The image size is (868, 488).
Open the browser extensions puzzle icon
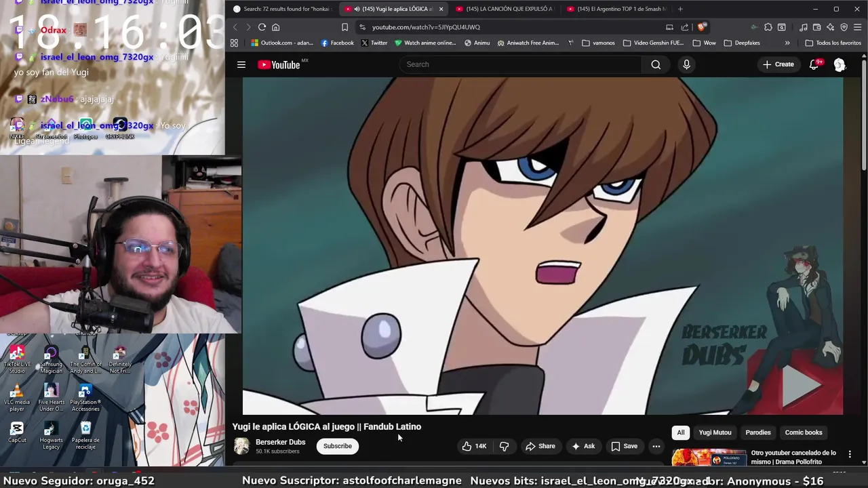click(x=768, y=27)
